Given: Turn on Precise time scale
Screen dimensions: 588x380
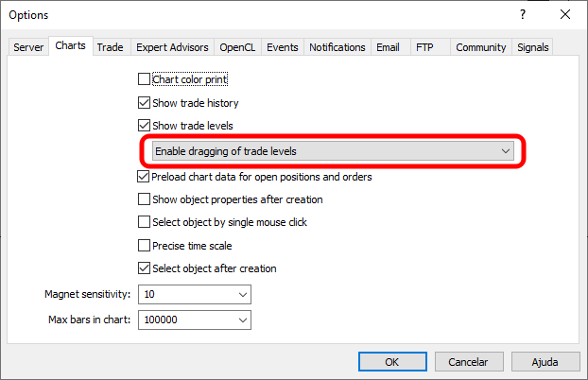Looking at the screenshot, I should [x=144, y=246].
